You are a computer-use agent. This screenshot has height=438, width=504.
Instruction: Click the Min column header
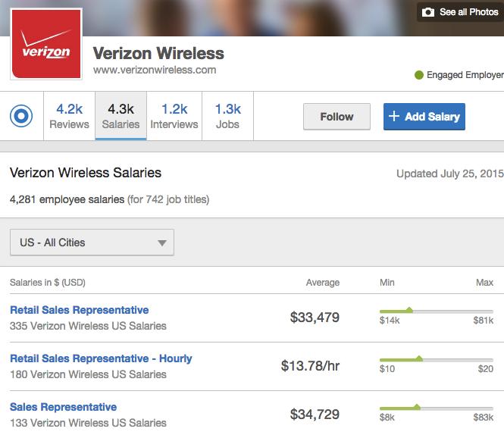pyautogui.click(x=387, y=283)
